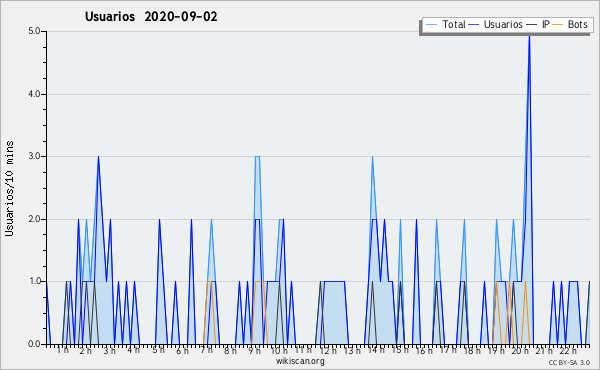Screen dimensions: 600x370
Task: Click the 7 h x-axis label
Action: 206,350
